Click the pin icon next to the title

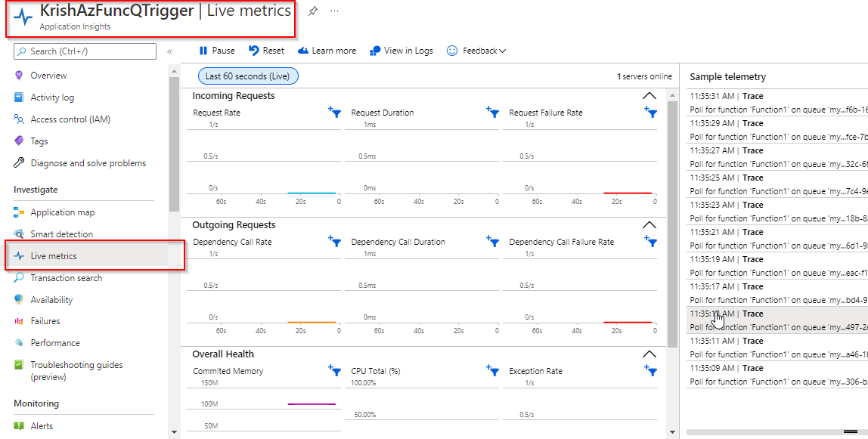(313, 11)
